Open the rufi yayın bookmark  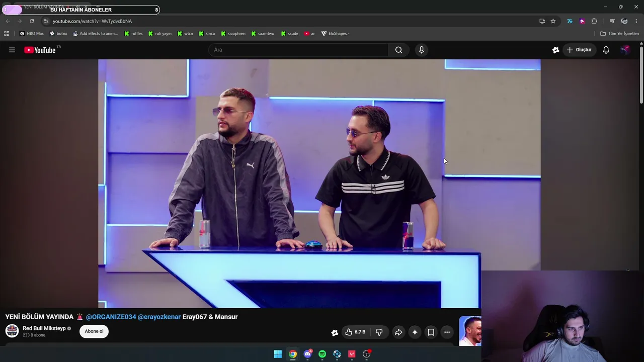[159, 34]
